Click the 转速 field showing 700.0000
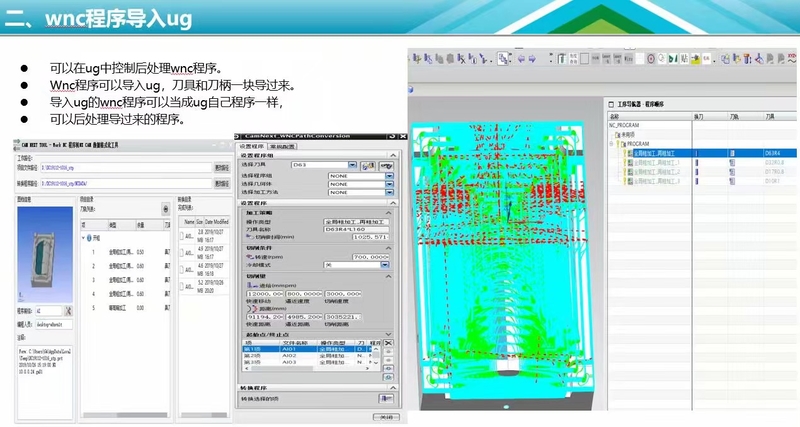This screenshot has width=800, height=427. 370,257
